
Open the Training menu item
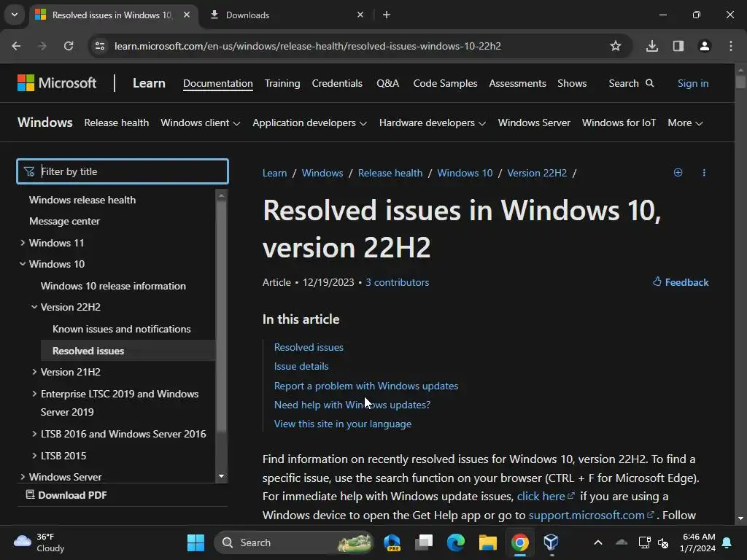(282, 83)
